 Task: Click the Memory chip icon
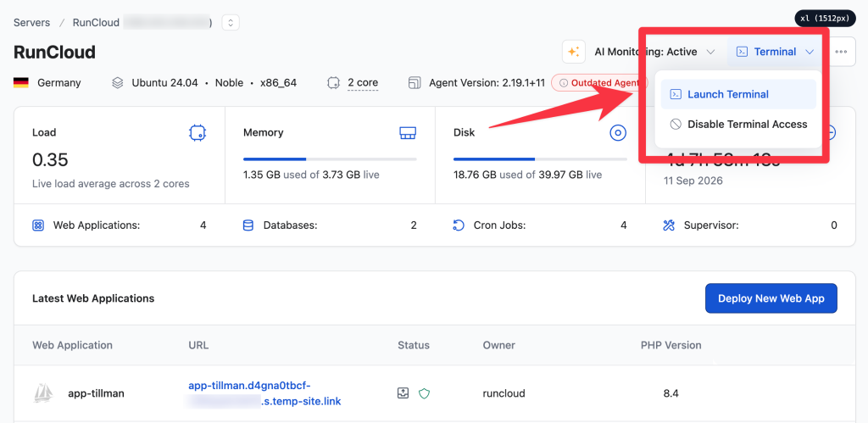click(x=408, y=132)
